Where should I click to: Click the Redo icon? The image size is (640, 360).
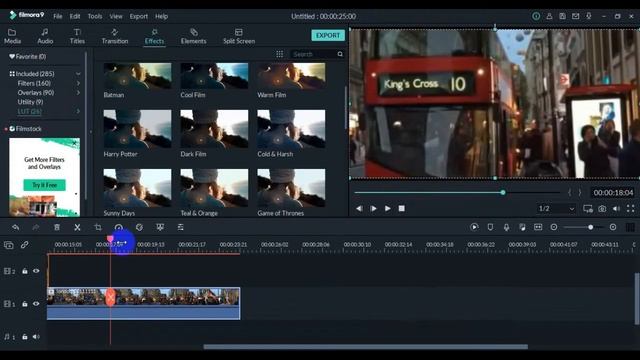(36, 227)
